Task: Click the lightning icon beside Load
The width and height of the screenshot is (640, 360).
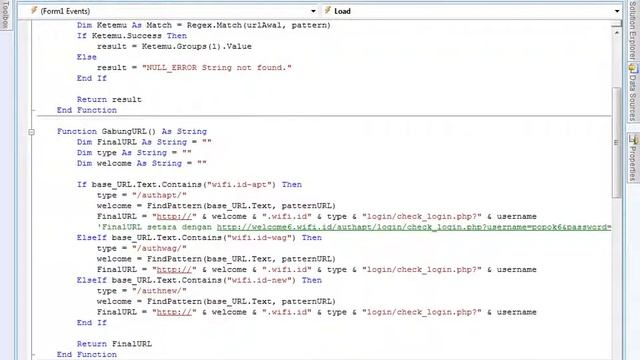Action: (327, 11)
